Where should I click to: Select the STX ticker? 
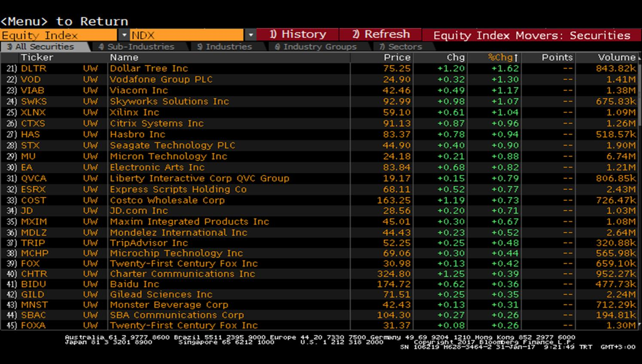[x=30, y=146]
